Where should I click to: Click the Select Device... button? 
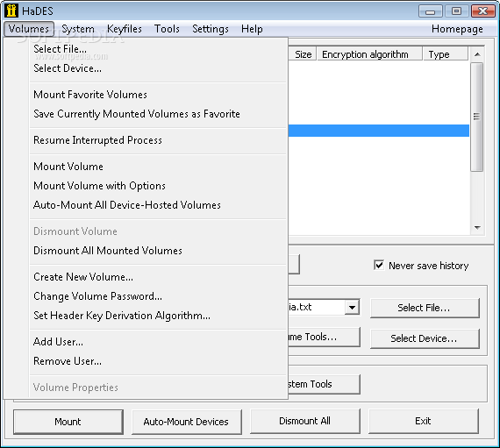[x=425, y=338]
